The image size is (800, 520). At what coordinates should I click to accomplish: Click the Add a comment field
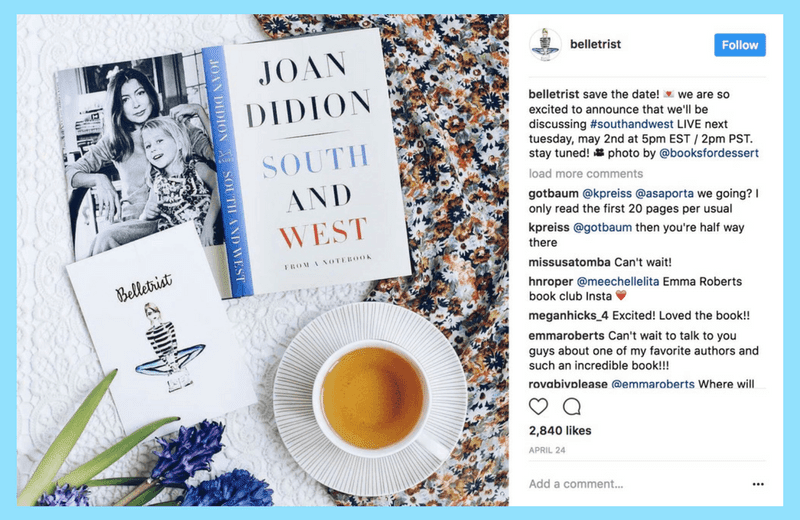tap(638, 484)
